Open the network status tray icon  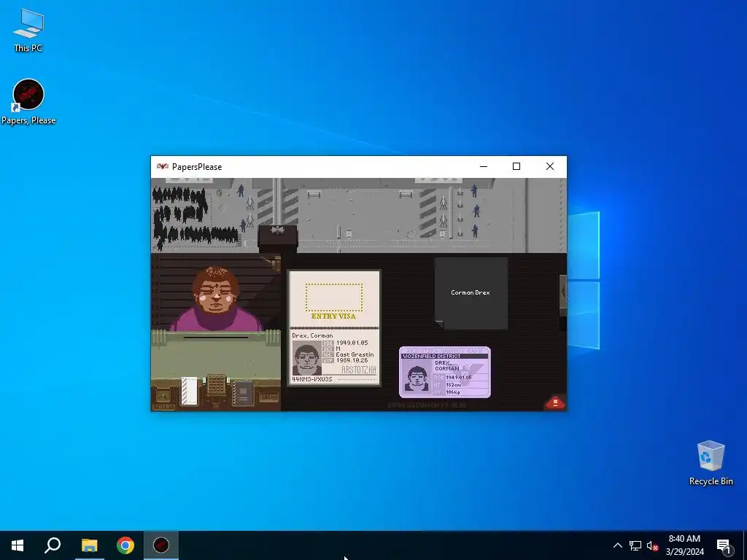pos(635,545)
